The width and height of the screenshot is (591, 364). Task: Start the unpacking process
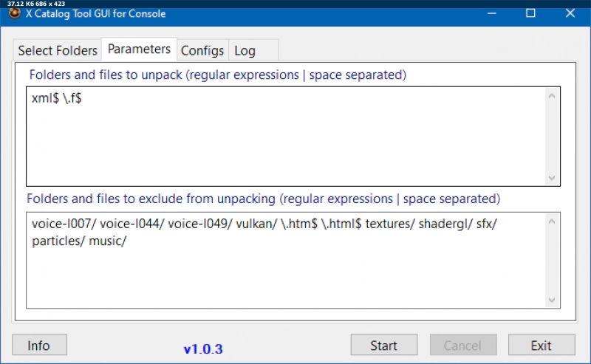pyautogui.click(x=383, y=345)
